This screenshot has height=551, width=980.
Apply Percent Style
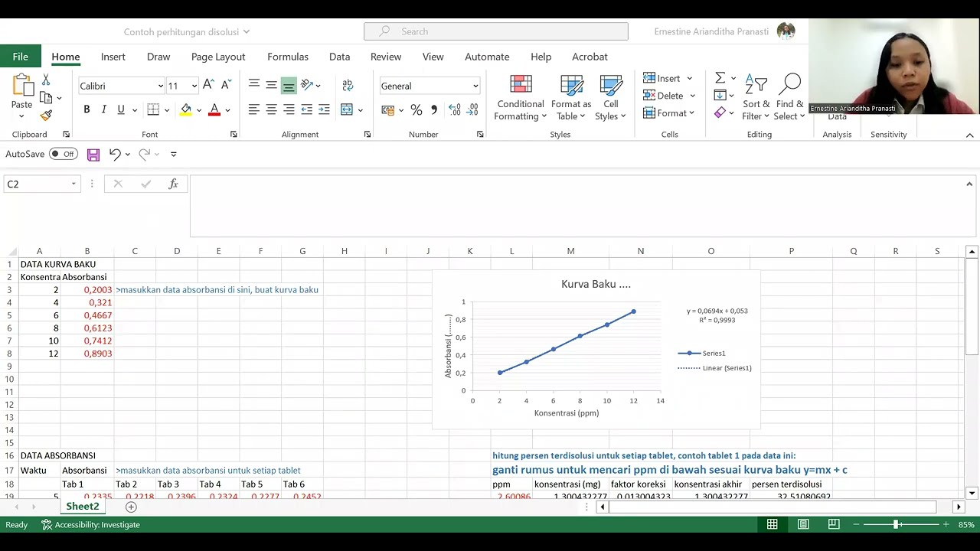[x=416, y=110]
